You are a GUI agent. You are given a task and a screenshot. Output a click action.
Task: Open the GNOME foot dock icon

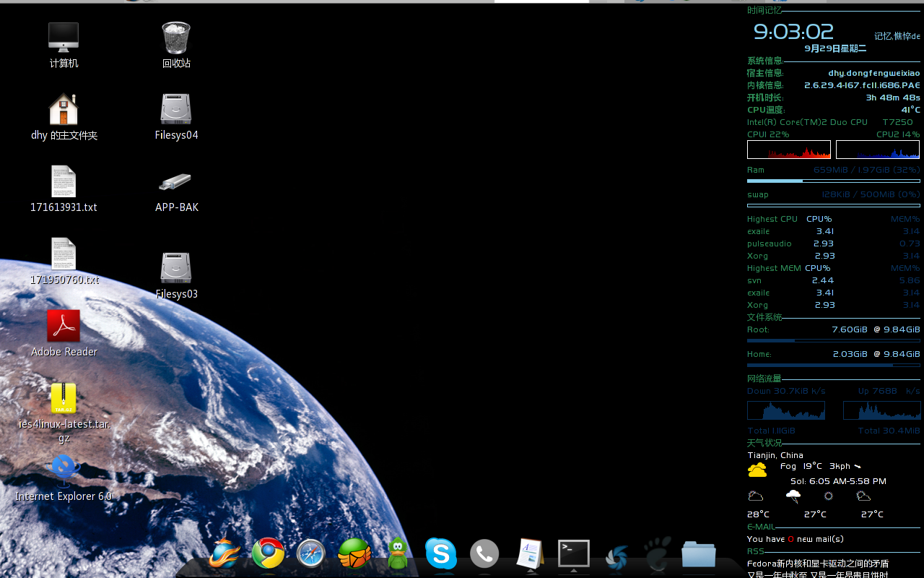coord(658,554)
